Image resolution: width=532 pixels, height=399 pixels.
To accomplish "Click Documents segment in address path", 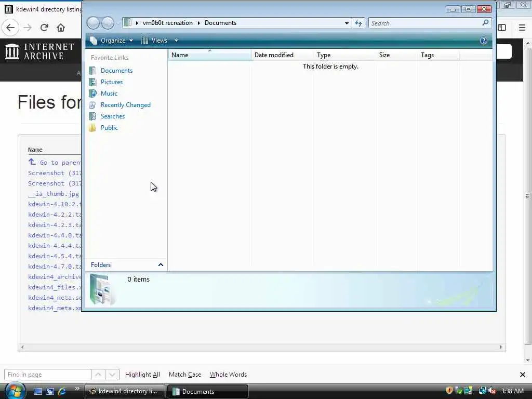I will click(x=220, y=23).
